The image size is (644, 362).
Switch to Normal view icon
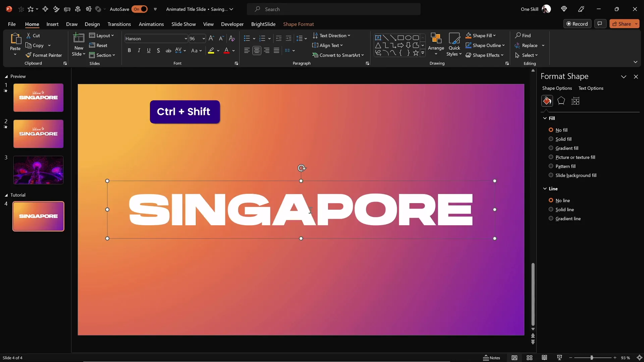click(514, 358)
